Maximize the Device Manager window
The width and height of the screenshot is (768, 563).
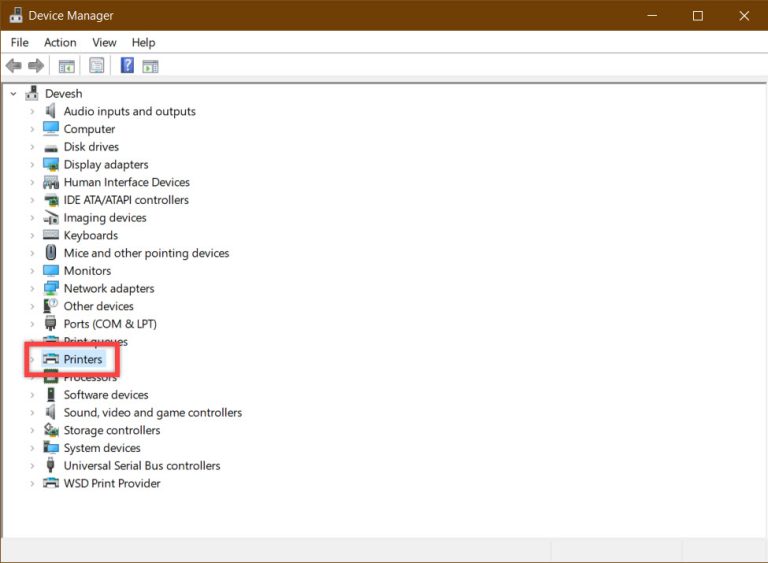tap(697, 15)
